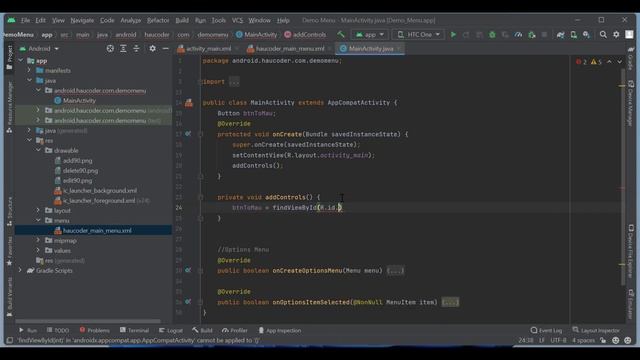Click the editor vertical scrollbar

pos(623,176)
